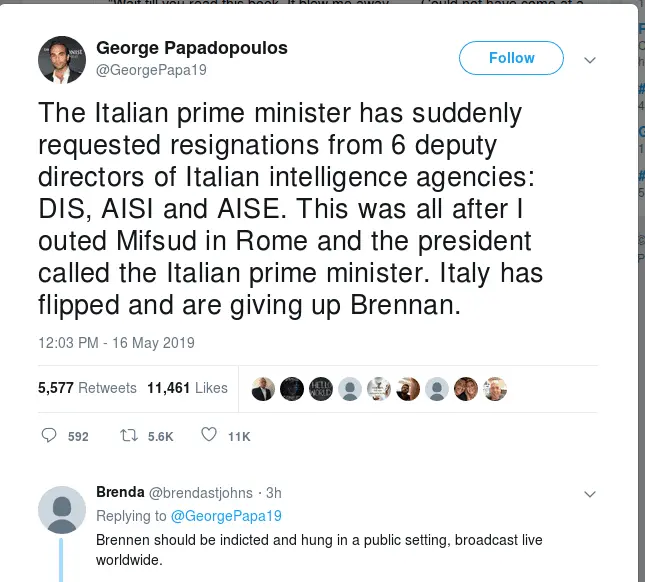This screenshot has height=582, width=645.
Task: Click the Follow button
Action: pos(511,58)
